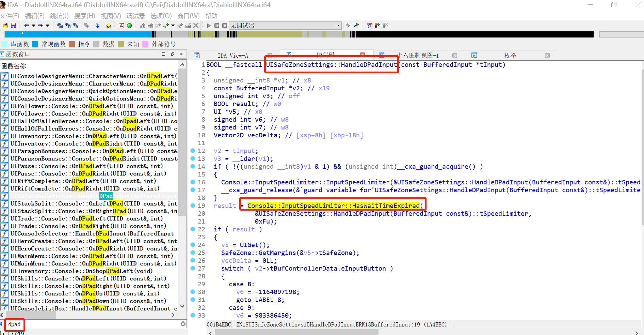The width and height of the screenshot is (644, 335).
Task: Click the binoculars text search icon
Action: point(68,26)
